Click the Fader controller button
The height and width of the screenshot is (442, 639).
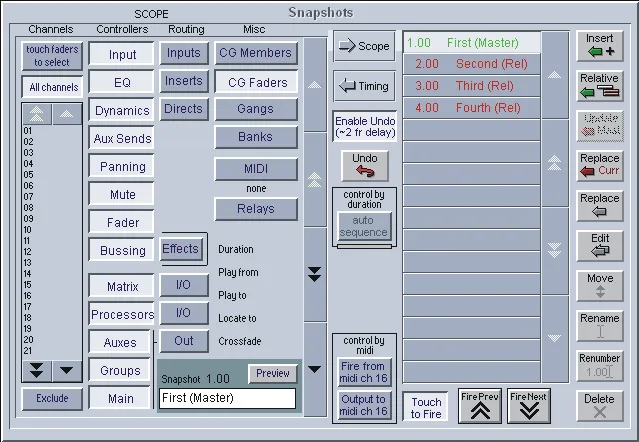click(121, 222)
